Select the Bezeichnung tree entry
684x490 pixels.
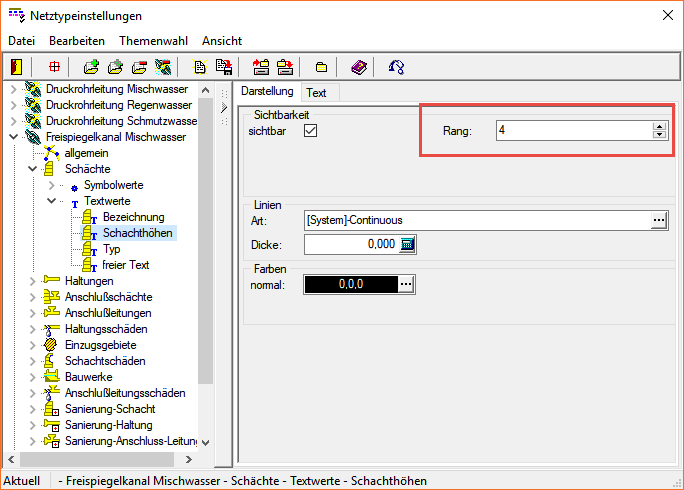[133, 217]
